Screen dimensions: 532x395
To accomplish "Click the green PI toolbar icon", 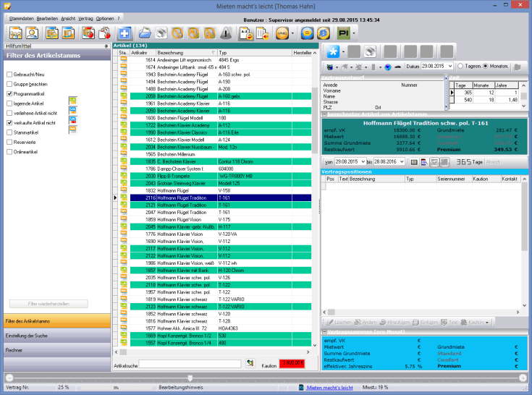I will 344,33.
